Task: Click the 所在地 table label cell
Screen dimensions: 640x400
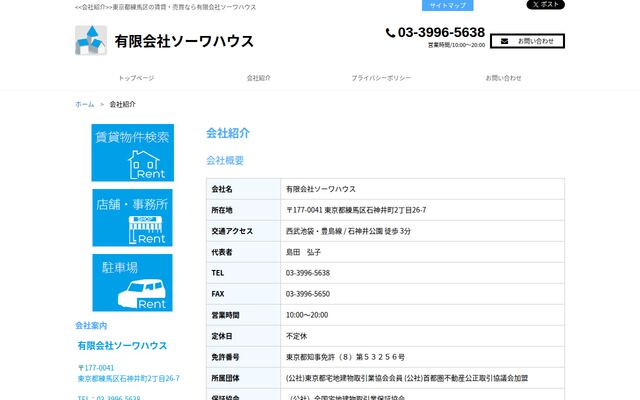Action: click(x=244, y=210)
